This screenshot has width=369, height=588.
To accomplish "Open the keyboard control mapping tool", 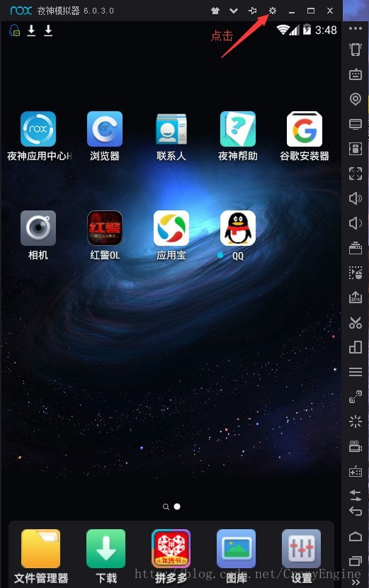I will pyautogui.click(x=356, y=74).
